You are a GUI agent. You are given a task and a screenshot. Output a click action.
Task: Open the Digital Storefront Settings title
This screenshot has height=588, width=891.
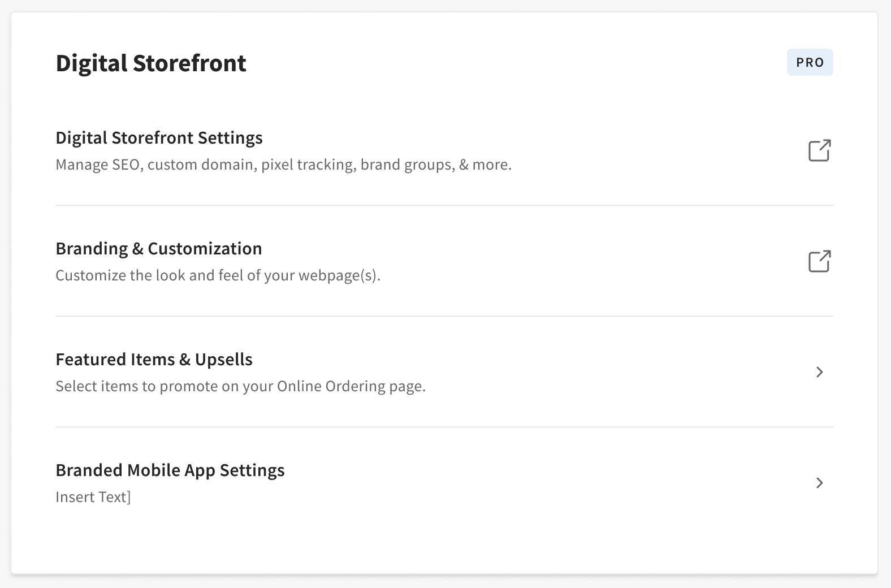point(159,138)
